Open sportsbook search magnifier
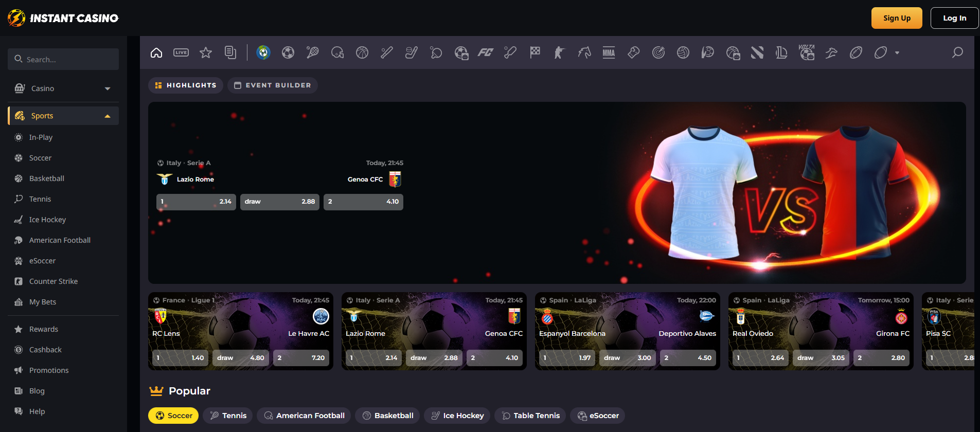Viewport: 980px width, 432px height. [x=957, y=52]
